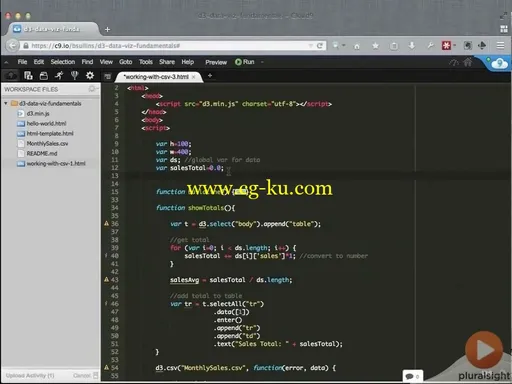The height and width of the screenshot is (384, 512).
Task: Collapse the d3-data-viz-fundamentals folder
Action: tap(6, 103)
